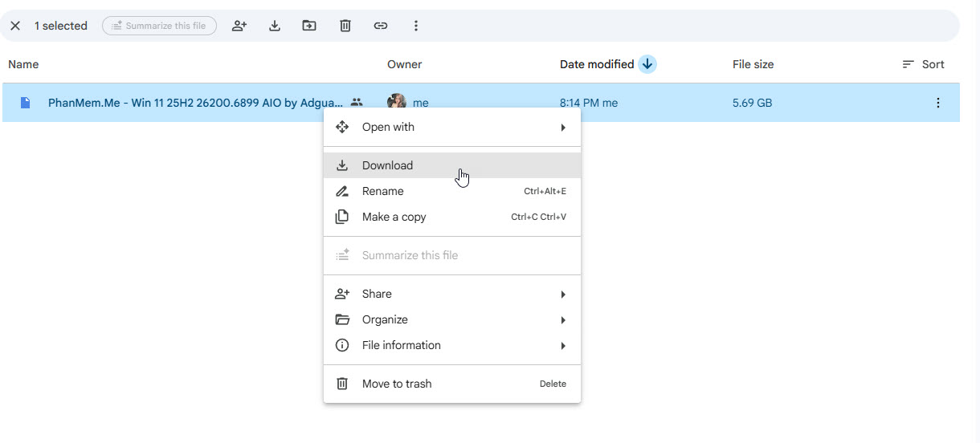The height and width of the screenshot is (443, 980).
Task: Choose File information in context menu
Action: [452, 345]
